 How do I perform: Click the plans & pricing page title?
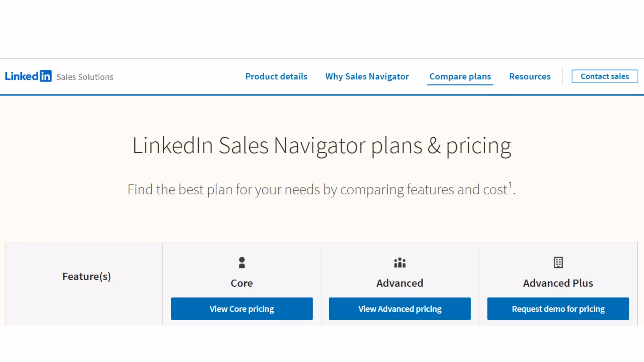[x=322, y=146]
